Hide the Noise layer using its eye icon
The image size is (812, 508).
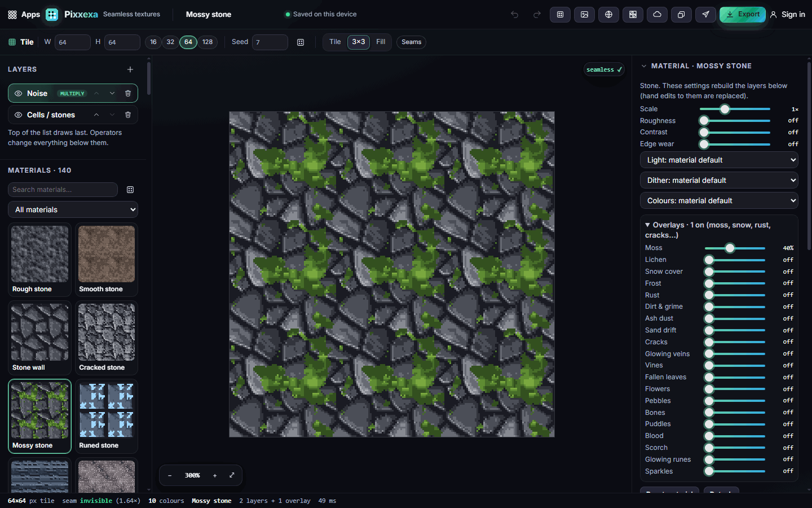pyautogui.click(x=18, y=94)
